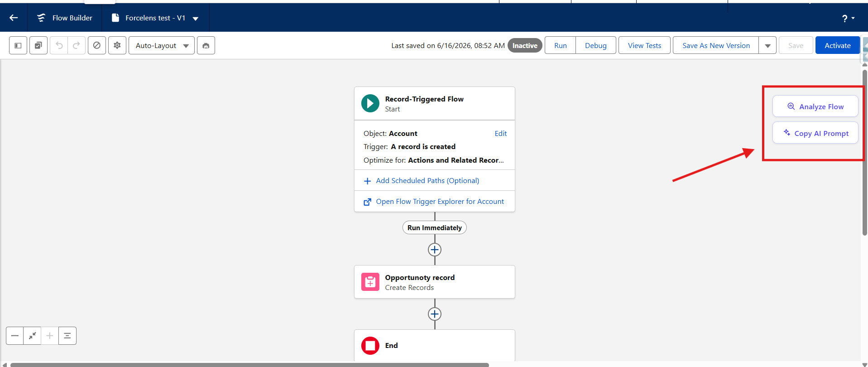Zoom in with the plus canvas button

click(50, 336)
